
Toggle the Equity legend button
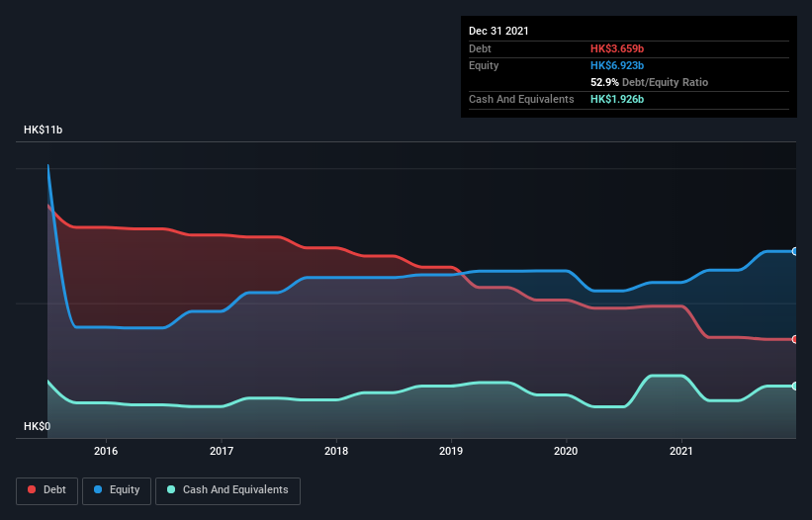[x=117, y=490]
